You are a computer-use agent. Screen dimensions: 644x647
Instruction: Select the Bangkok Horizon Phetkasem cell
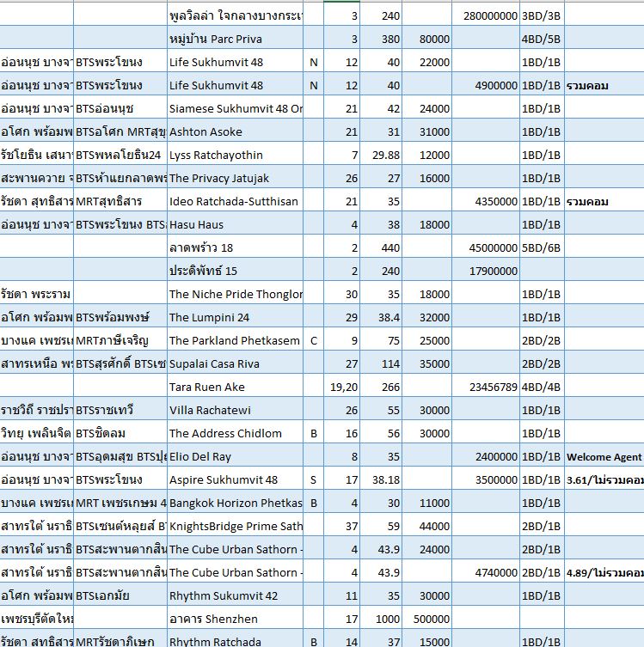point(236,503)
